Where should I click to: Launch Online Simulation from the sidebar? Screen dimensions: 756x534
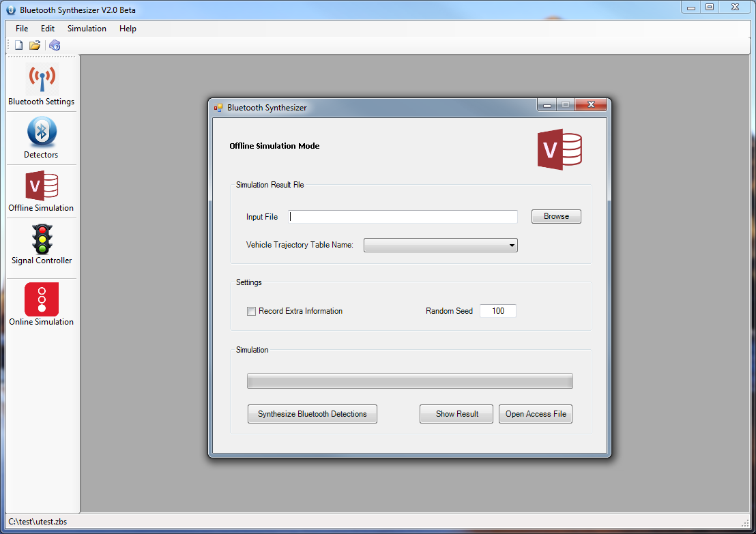(42, 304)
